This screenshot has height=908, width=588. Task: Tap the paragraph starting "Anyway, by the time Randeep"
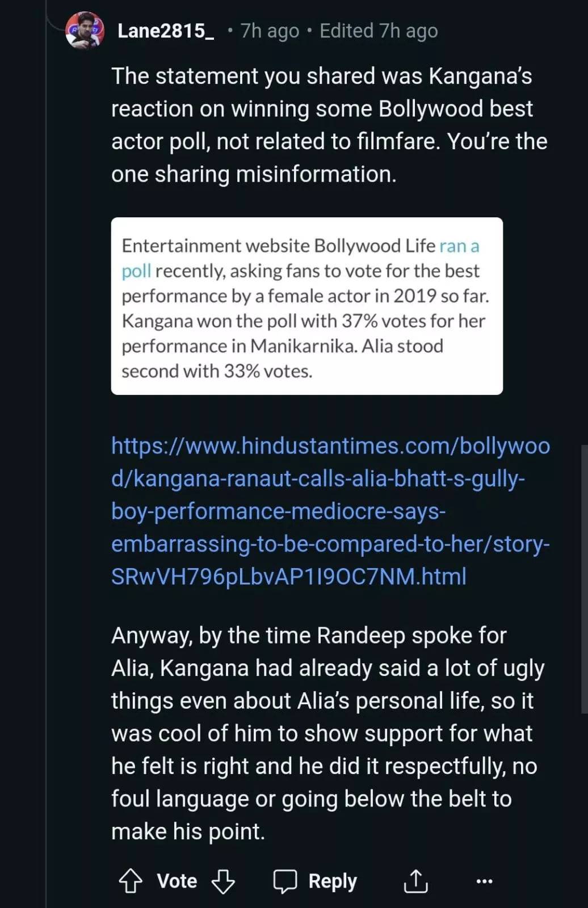(326, 733)
